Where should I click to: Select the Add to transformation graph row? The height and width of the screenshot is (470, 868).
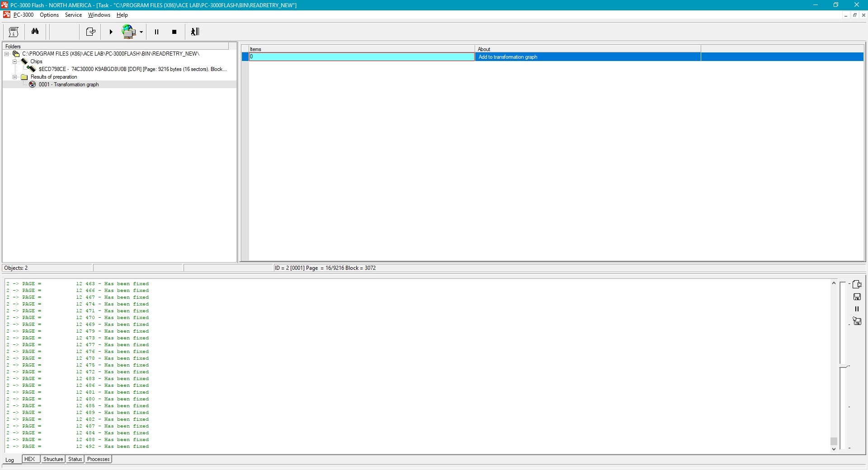coord(508,57)
